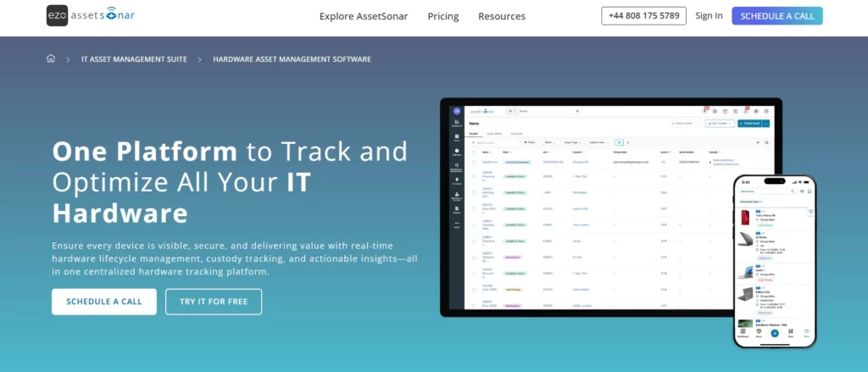Tap the blue plus button on the phone
This screenshot has height=372, width=868.
click(x=774, y=334)
